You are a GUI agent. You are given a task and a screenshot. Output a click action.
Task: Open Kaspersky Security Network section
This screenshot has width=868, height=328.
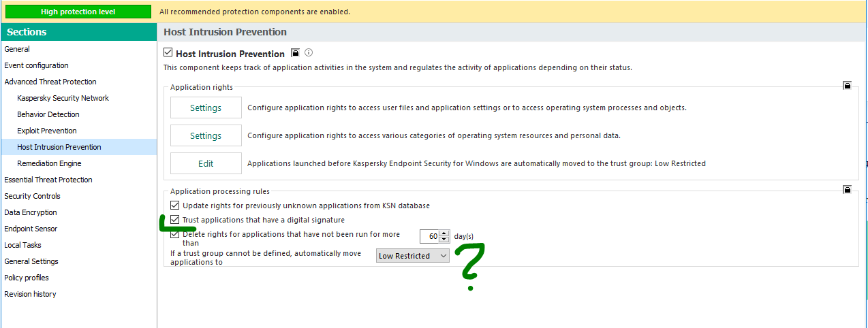[x=63, y=98]
